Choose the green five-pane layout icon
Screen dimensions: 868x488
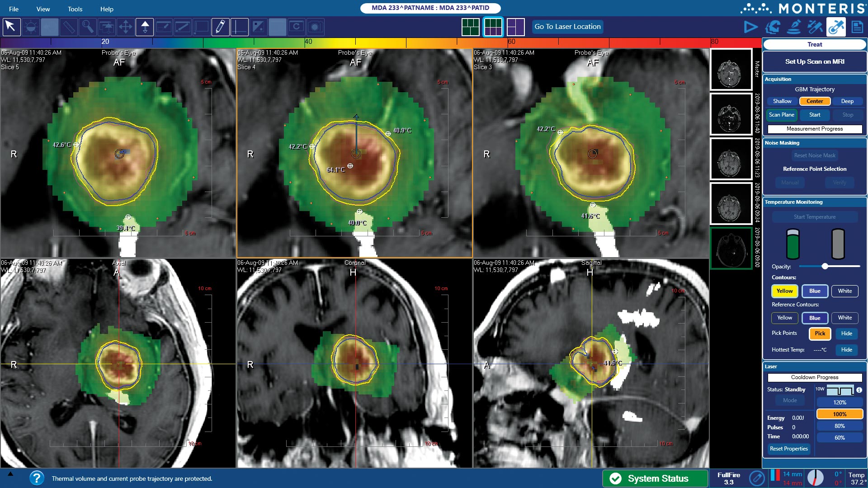470,27
